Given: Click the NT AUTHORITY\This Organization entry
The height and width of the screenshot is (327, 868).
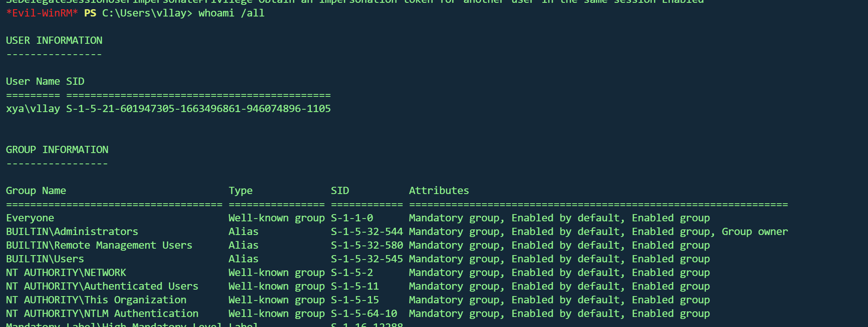Looking at the screenshot, I should point(96,300).
